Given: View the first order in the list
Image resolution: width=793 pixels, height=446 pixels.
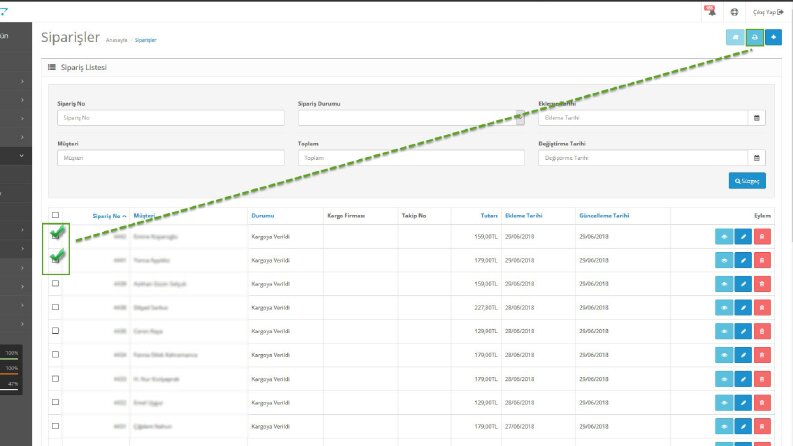Looking at the screenshot, I should click(x=724, y=237).
